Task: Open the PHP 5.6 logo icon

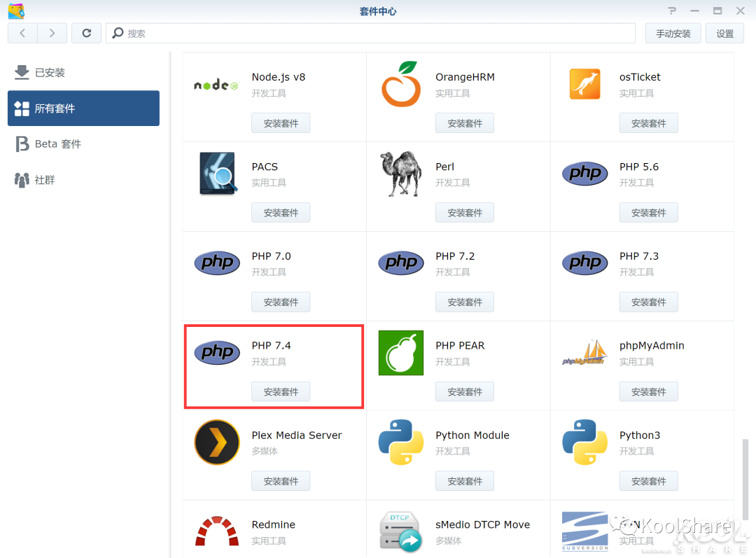Action: pyautogui.click(x=584, y=174)
